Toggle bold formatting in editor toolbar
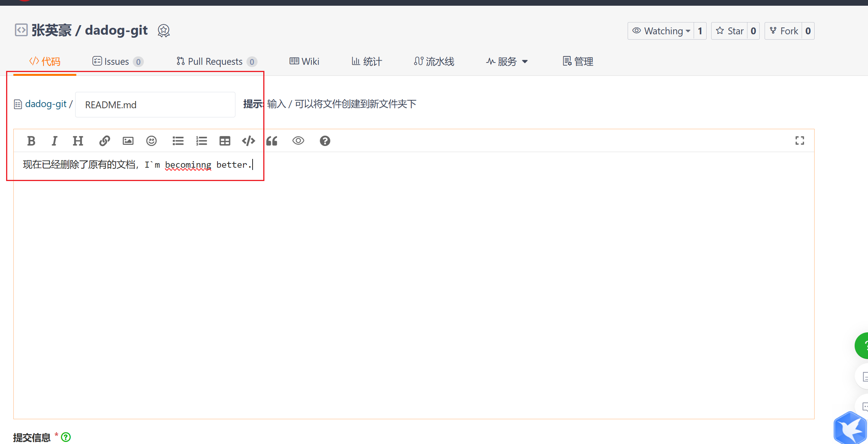This screenshot has height=444, width=868. [x=31, y=141]
